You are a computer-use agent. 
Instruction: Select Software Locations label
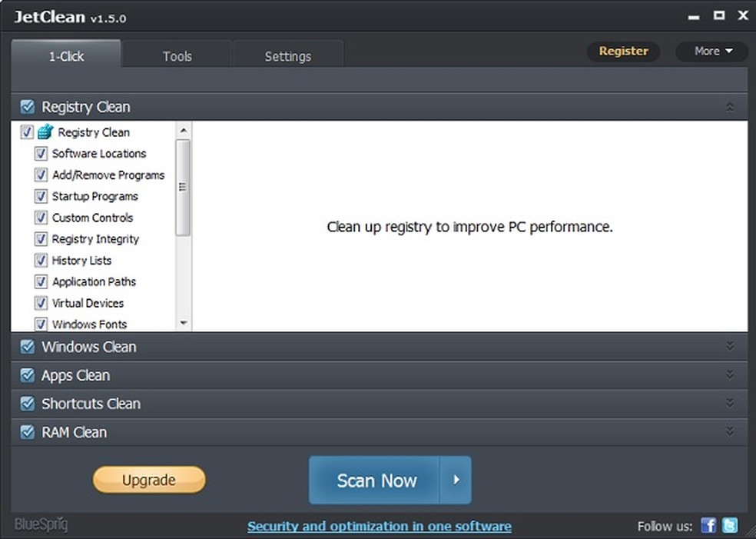point(99,154)
